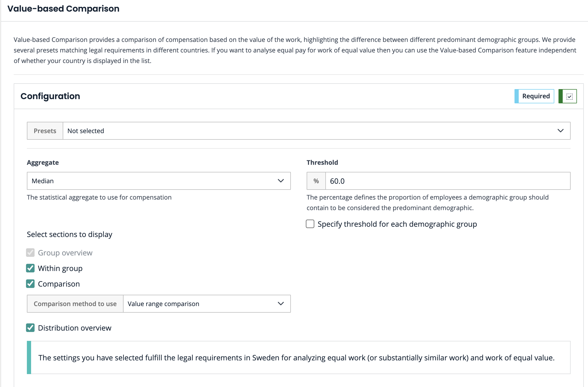
Task: Click the dashed checkmark icon beside Required
Action: (569, 96)
